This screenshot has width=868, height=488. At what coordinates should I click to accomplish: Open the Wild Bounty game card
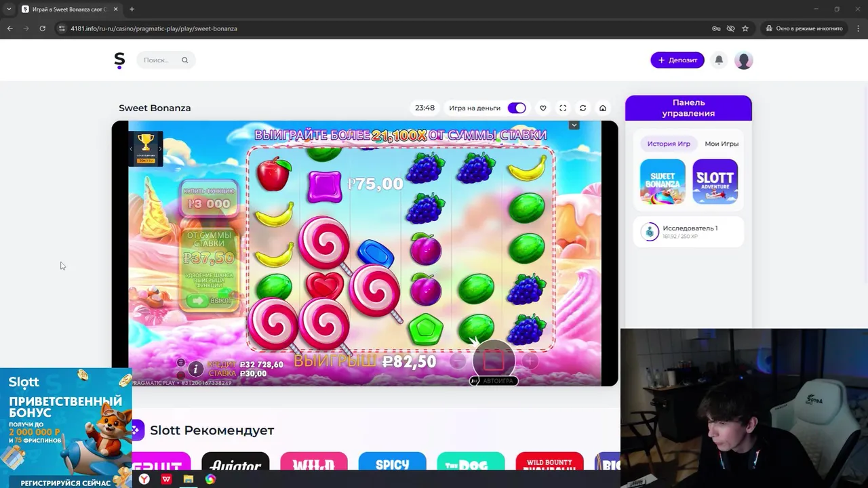point(549,462)
